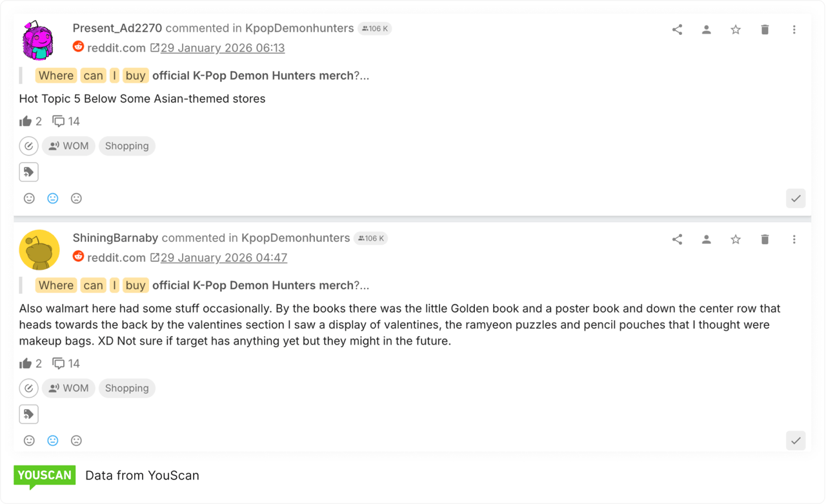Screen dimensions: 826x504
Task: Click the green YouScan logo
Action: click(x=44, y=476)
